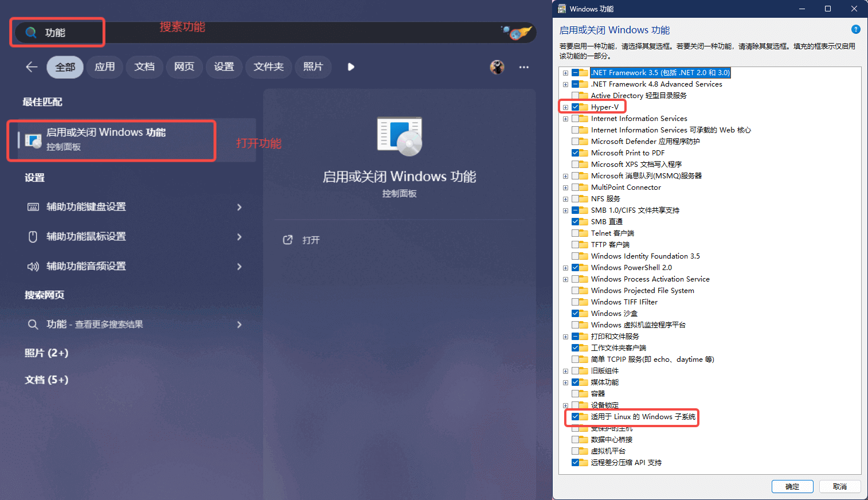
Task: Switch to the 文档 filter tab
Action: pos(144,67)
